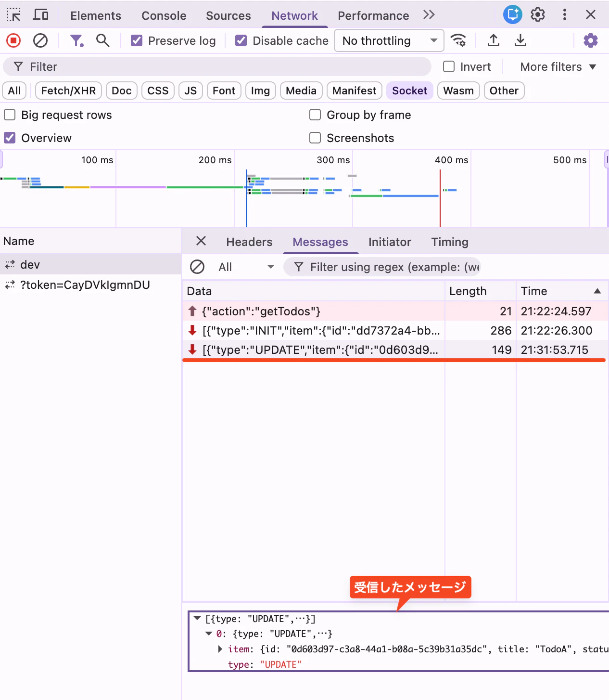Image resolution: width=609 pixels, height=700 pixels.
Task: Switch to the Console tab
Action: tap(164, 15)
